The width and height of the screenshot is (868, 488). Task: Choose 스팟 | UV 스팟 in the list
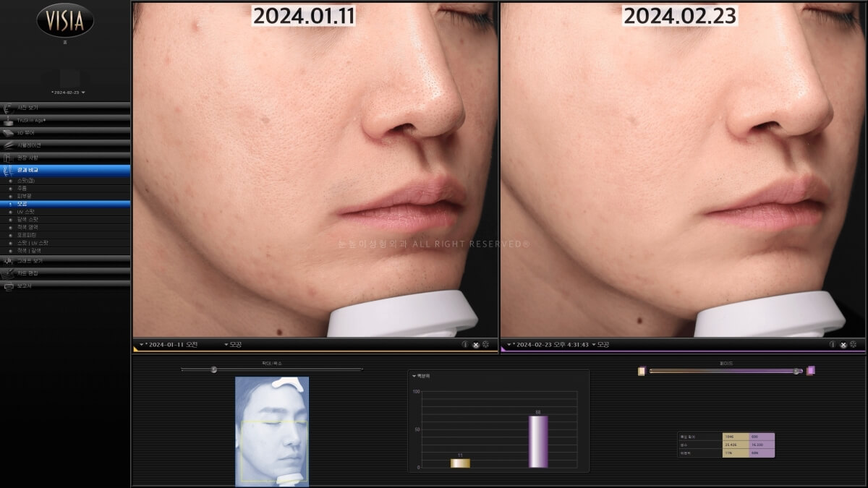tap(65, 243)
